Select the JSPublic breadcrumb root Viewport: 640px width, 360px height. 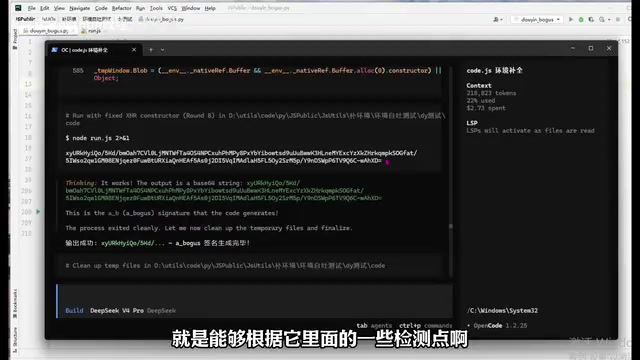click(25, 19)
